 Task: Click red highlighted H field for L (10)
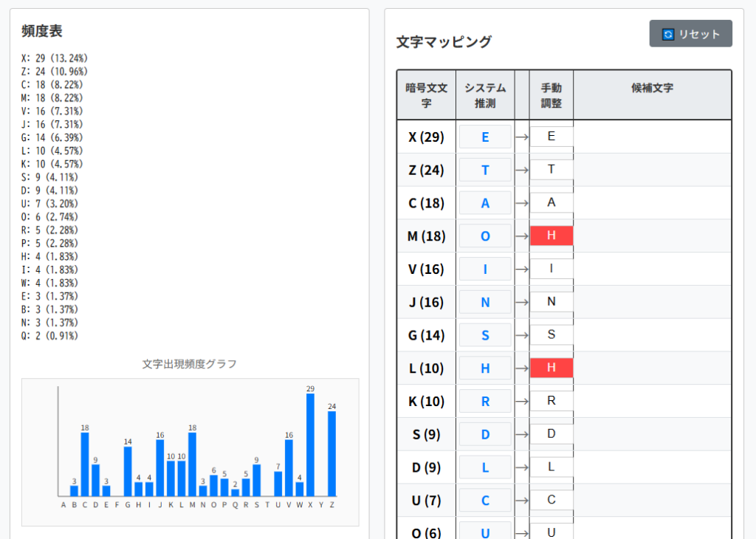tap(551, 368)
